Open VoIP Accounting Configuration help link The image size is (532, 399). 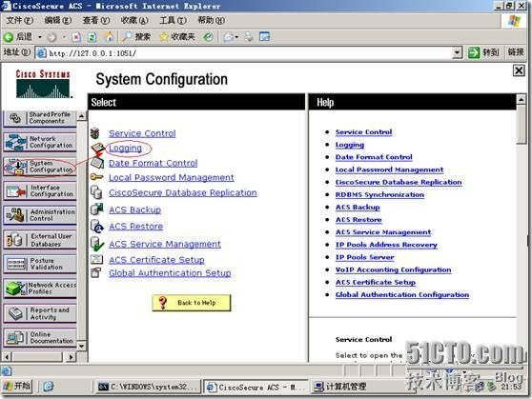pos(393,269)
